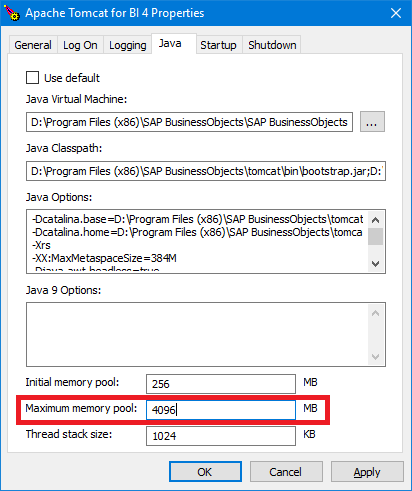Click the Java Virtual Machine browse button
Viewport: 412px width, 491px height.
click(x=372, y=122)
